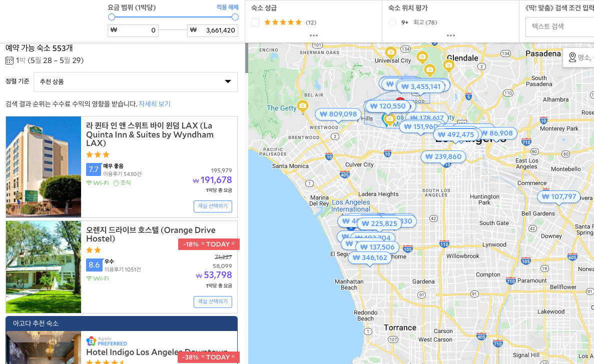Screen dimensions: 594x364
Task: Click the minimum price slider handle
Action: click(112, 17)
